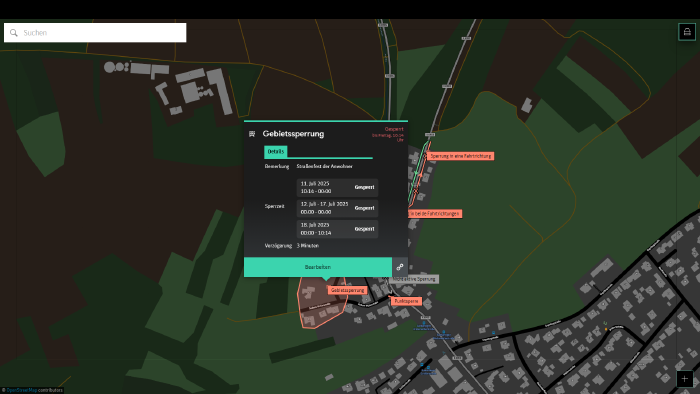Open the vehicle icon in the top-right corner
Image resolution: width=700 pixels, height=394 pixels.
tap(687, 32)
